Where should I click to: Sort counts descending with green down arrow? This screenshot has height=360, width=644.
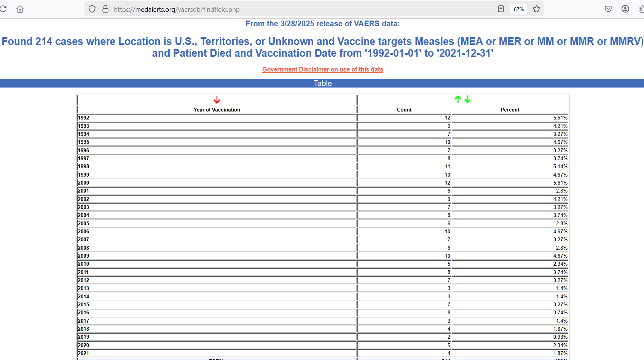coord(468,99)
